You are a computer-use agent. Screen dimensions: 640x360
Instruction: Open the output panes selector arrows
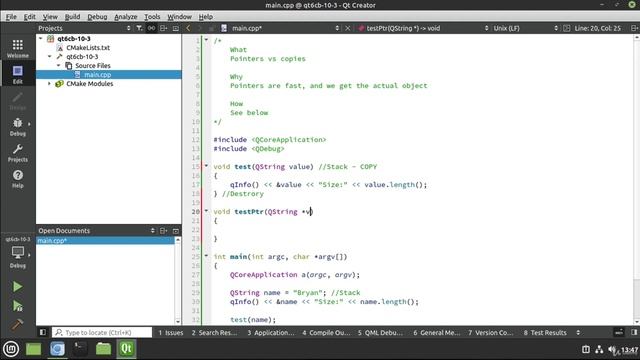click(x=578, y=332)
